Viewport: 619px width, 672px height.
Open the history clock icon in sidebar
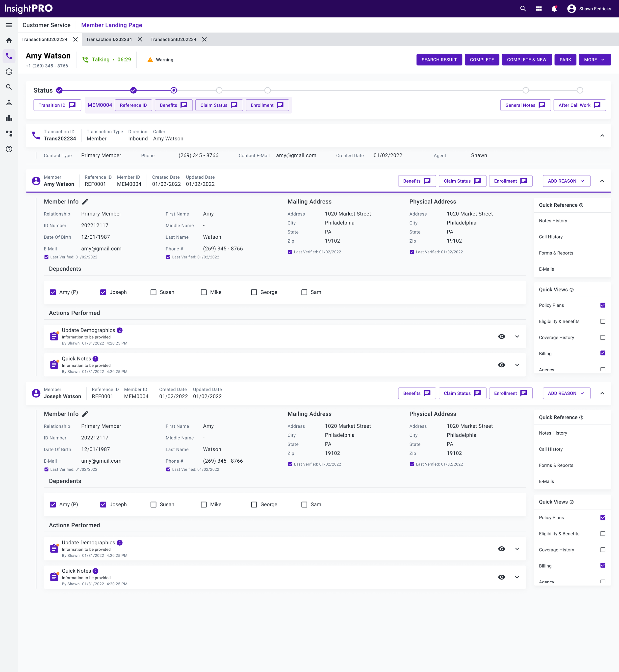tap(9, 72)
